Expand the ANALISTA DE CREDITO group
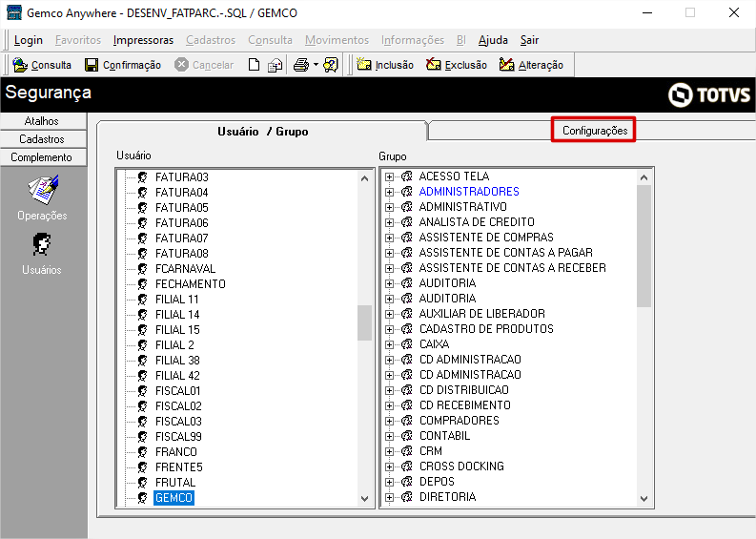756x539 pixels. point(389,222)
